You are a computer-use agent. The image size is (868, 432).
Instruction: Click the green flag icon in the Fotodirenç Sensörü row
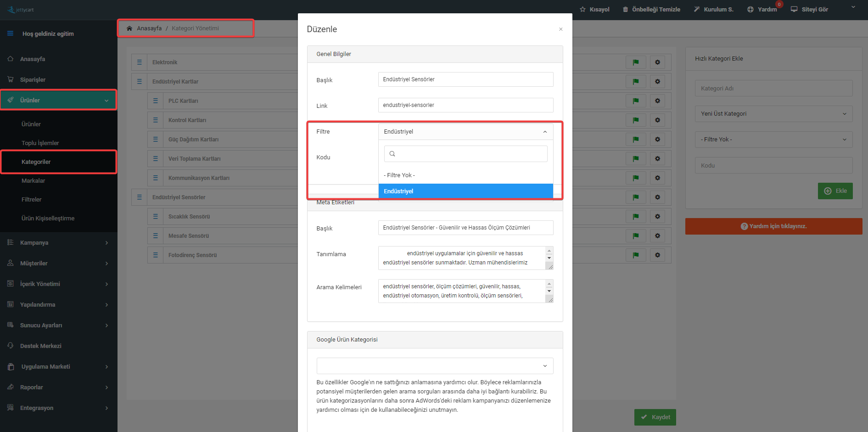tap(636, 255)
